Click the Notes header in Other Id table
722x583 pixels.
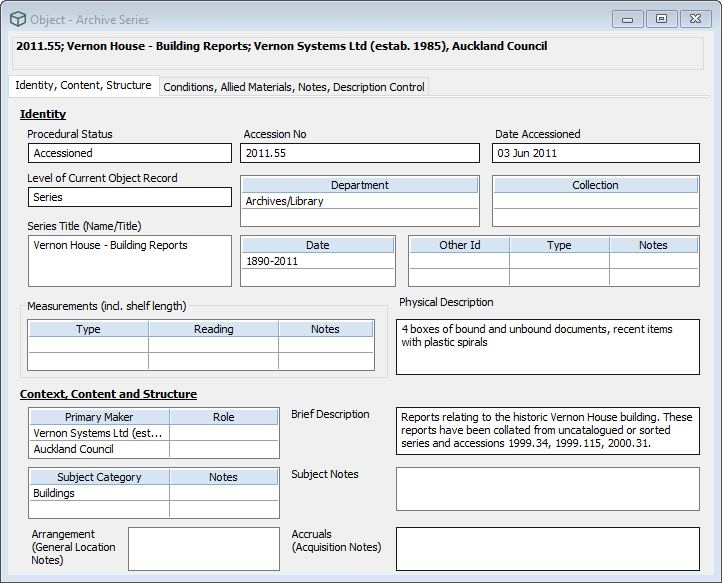tap(653, 245)
